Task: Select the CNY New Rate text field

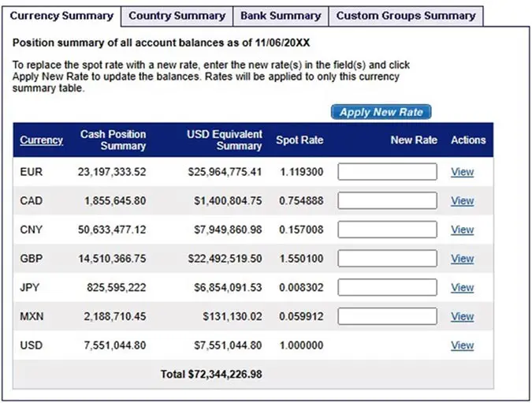Action: tap(387, 229)
